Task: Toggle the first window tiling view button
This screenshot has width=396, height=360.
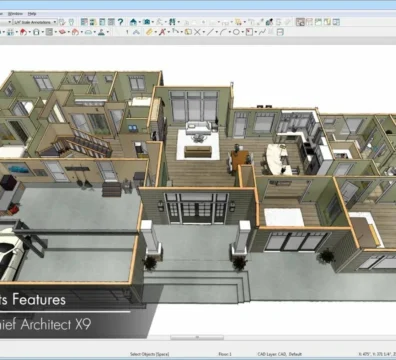Action: [300, 22]
